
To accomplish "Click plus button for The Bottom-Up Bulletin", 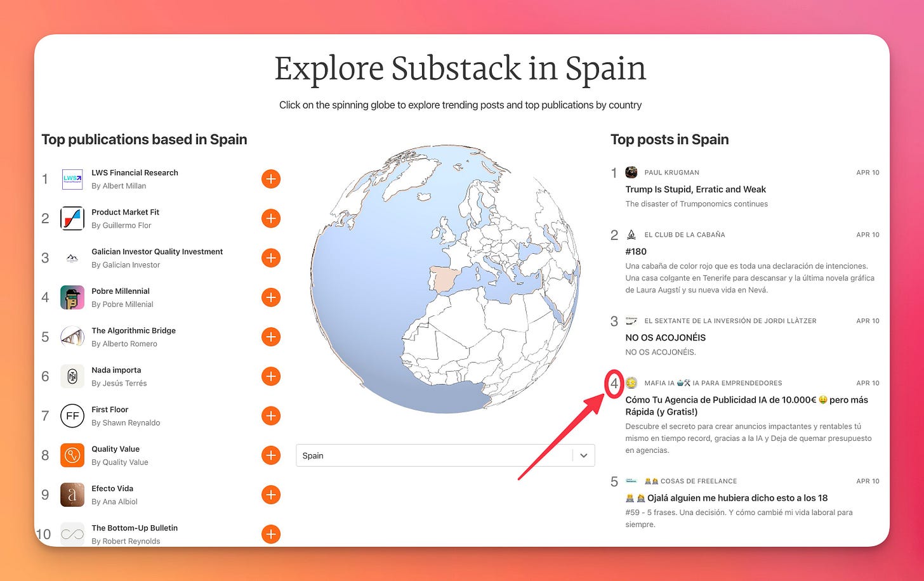I will pyautogui.click(x=271, y=534).
